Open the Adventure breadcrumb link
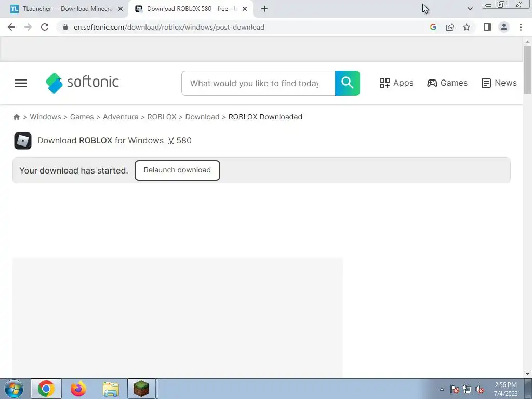This screenshot has height=399, width=532. point(121,117)
